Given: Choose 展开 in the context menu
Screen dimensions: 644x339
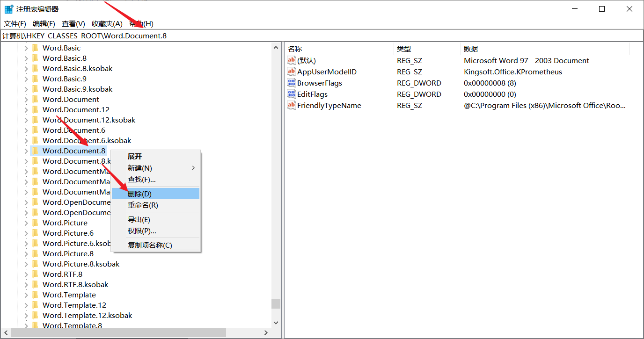Looking at the screenshot, I should [x=155, y=157].
